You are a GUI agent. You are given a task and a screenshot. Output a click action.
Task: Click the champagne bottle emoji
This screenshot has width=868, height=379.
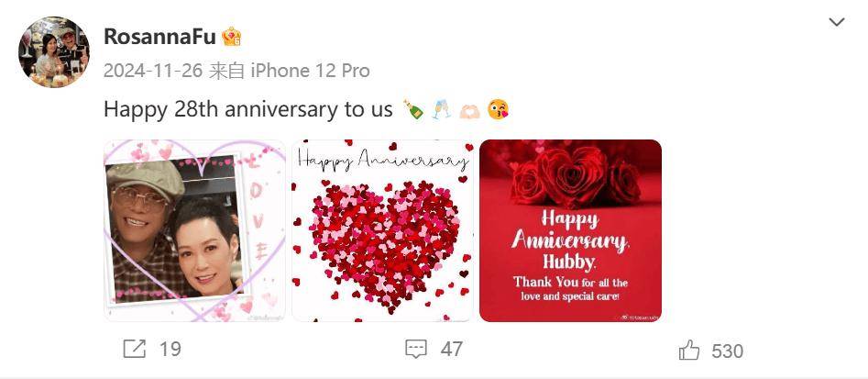(x=413, y=109)
